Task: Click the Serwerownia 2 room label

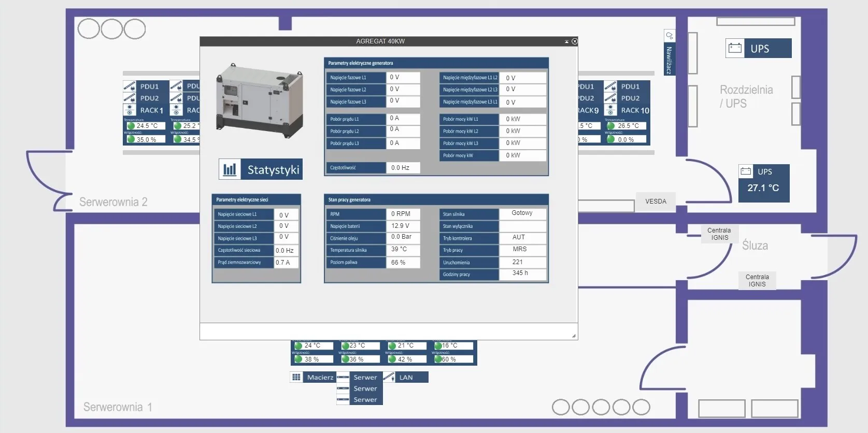Action: pyautogui.click(x=113, y=202)
